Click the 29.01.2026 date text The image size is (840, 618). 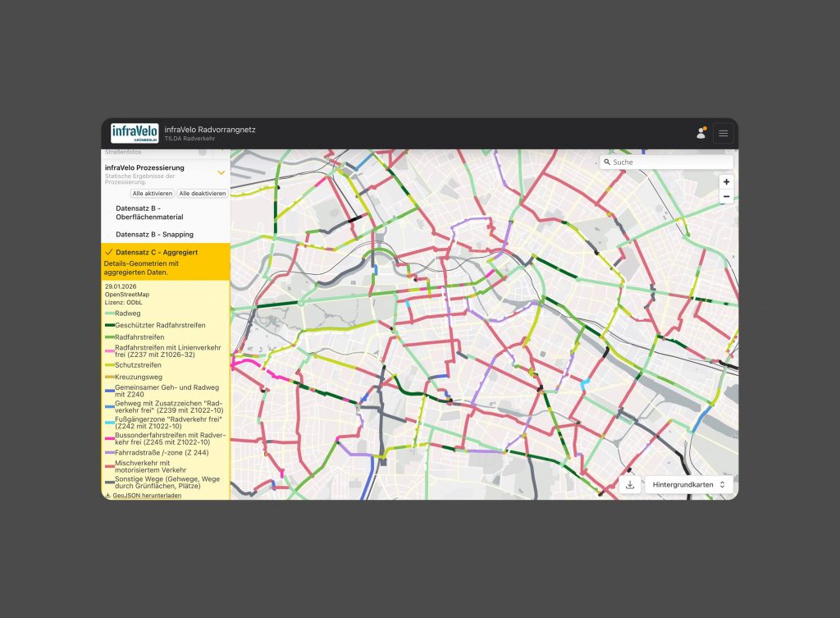click(121, 286)
